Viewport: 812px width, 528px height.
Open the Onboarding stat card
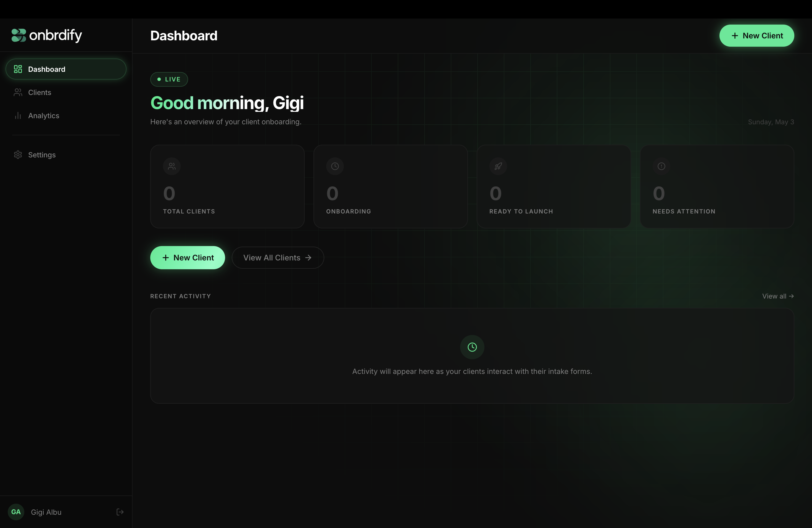coord(390,187)
